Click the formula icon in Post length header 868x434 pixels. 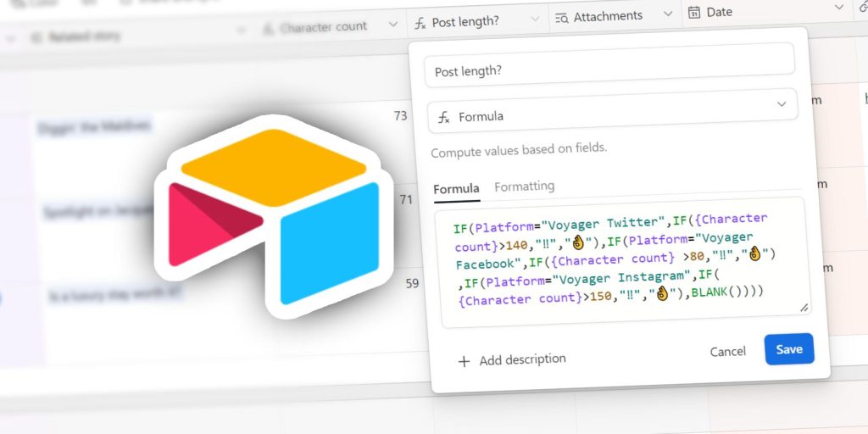click(x=420, y=22)
